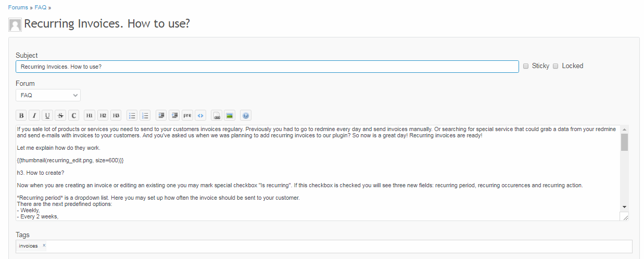Open the FAQ breadcrumb link

click(x=41, y=7)
